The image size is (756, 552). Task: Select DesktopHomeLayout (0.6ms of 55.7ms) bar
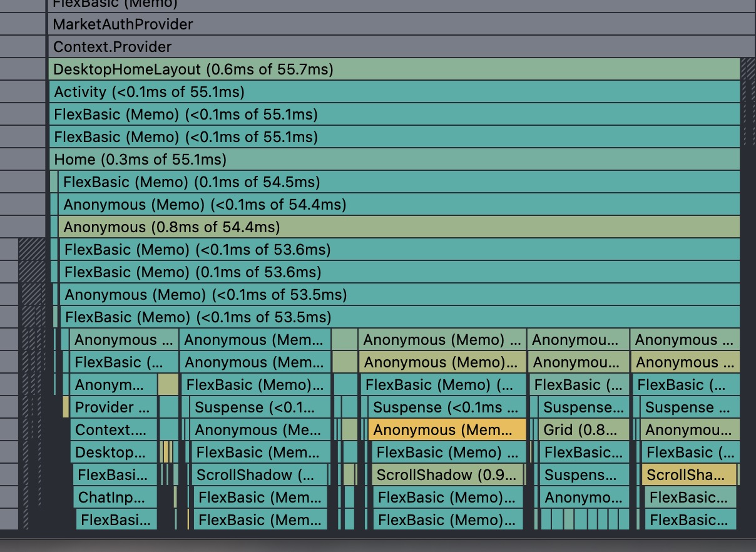(394, 69)
